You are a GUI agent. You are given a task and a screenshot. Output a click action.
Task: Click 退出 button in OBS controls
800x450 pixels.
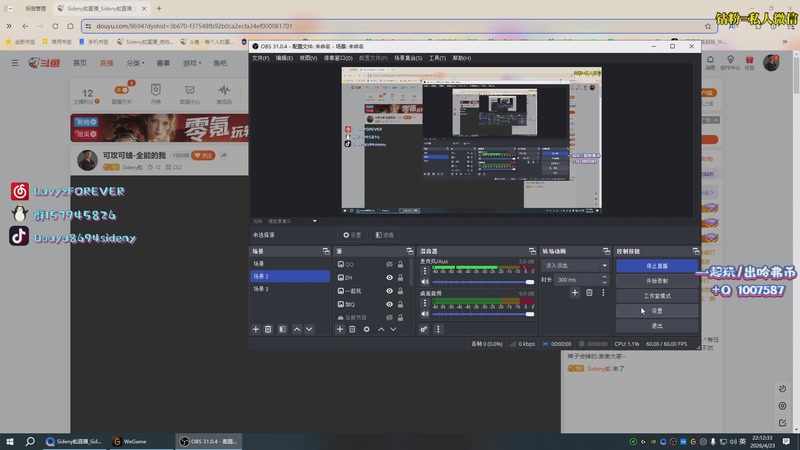tap(657, 326)
